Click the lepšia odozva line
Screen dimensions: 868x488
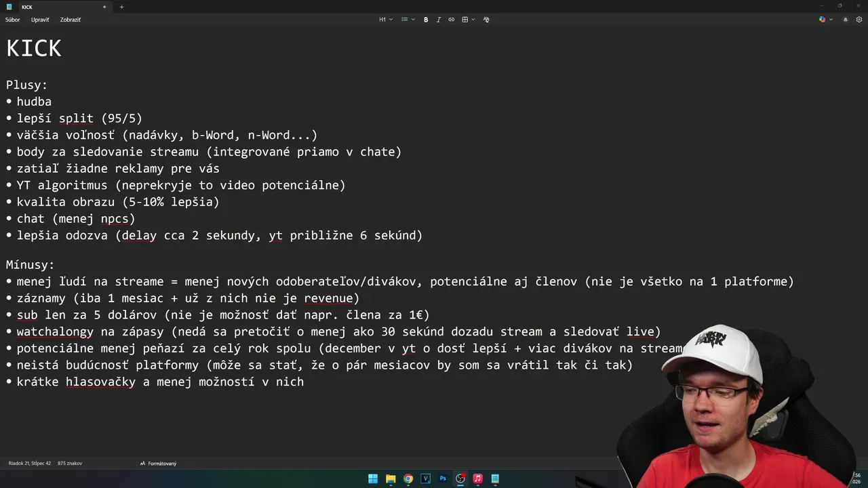point(220,235)
